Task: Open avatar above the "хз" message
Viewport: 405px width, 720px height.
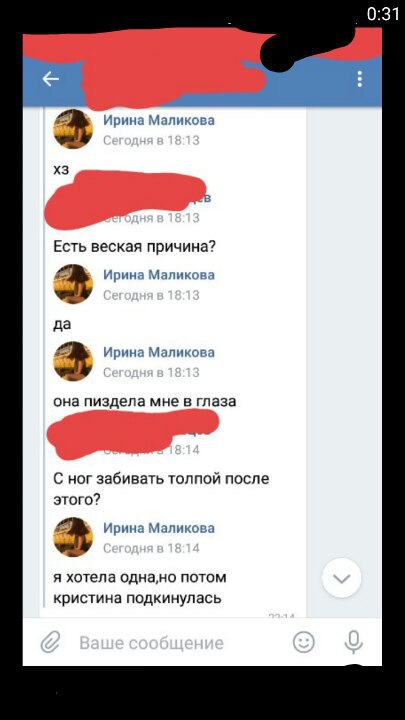Action: (x=73, y=129)
